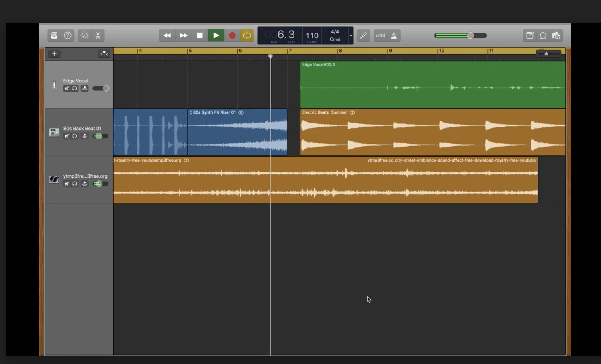Viewport: 601px width, 364px height.
Task: Open the Media Browser
Action: point(556,35)
